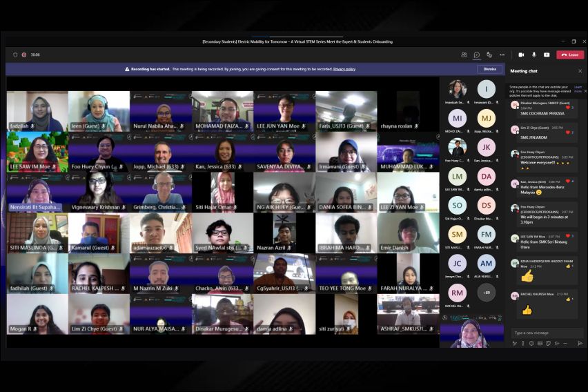Select the JK participant avatar

pyautogui.click(x=486, y=147)
